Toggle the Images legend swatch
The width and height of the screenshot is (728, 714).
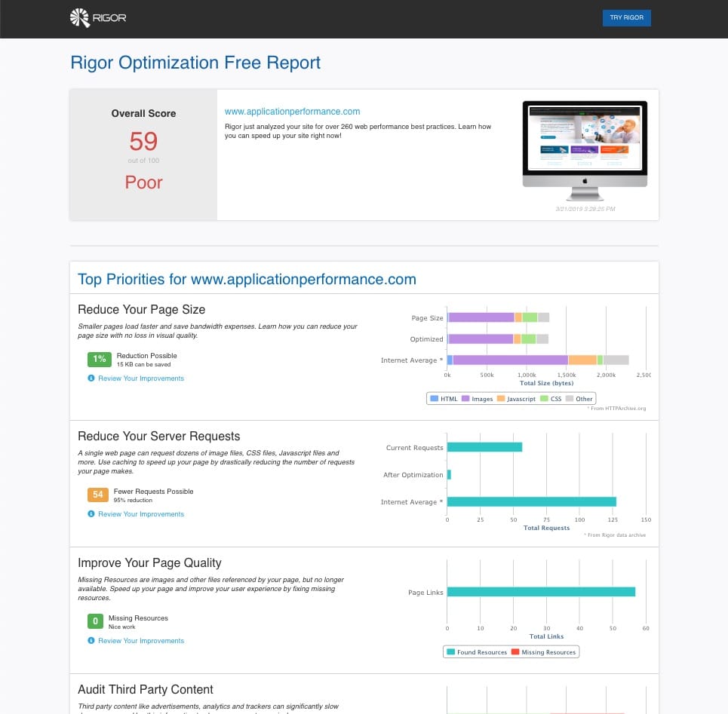click(x=465, y=399)
